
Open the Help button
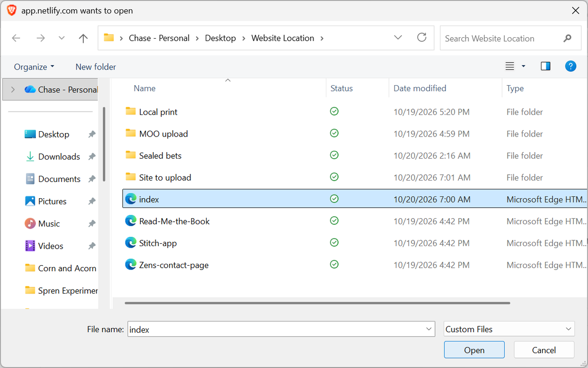[x=570, y=66]
